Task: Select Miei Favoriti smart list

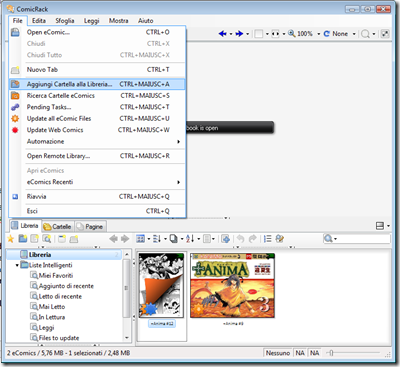Action: coord(56,276)
